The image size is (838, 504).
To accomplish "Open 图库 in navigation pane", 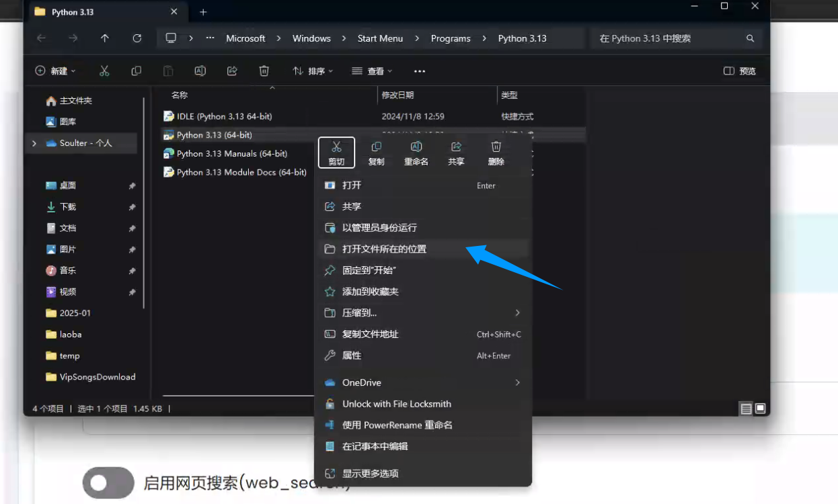I will coord(67,122).
